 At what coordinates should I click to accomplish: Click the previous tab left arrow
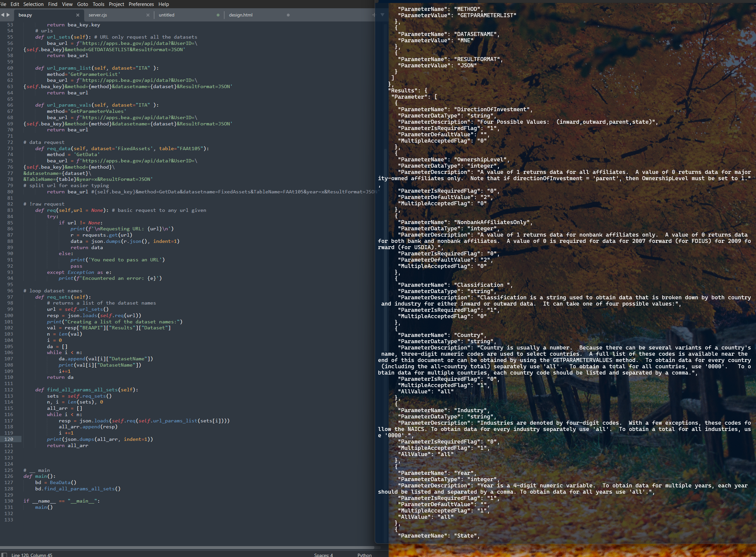coord(3,15)
